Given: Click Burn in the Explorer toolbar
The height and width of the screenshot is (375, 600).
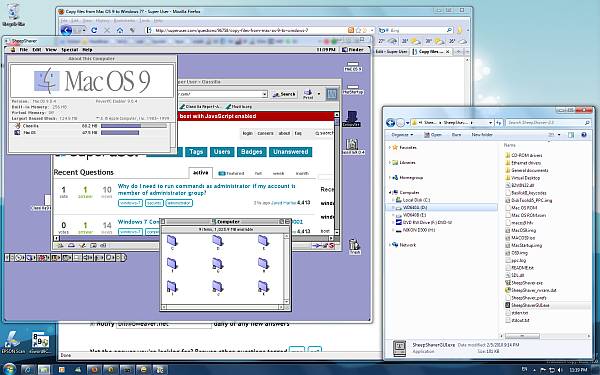Looking at the screenshot, I should tap(456, 135).
